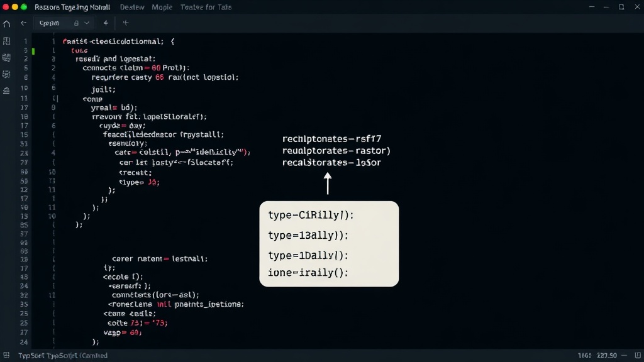Viewport: 644px width, 362px height.
Task: Click the code line 'cotte 73;= '73;'
Action: pos(138,323)
